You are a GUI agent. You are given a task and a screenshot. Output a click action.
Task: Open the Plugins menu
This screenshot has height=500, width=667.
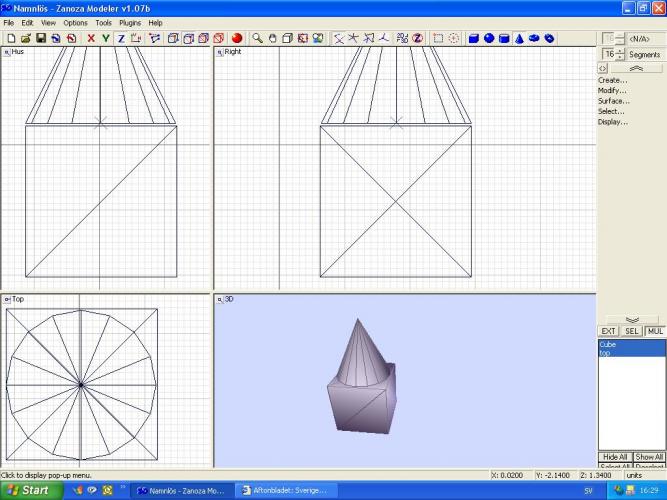click(130, 22)
